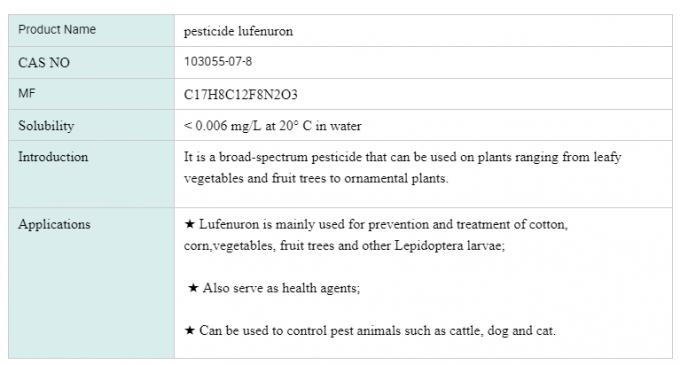Click the Solubility label cell

[x=92, y=125]
